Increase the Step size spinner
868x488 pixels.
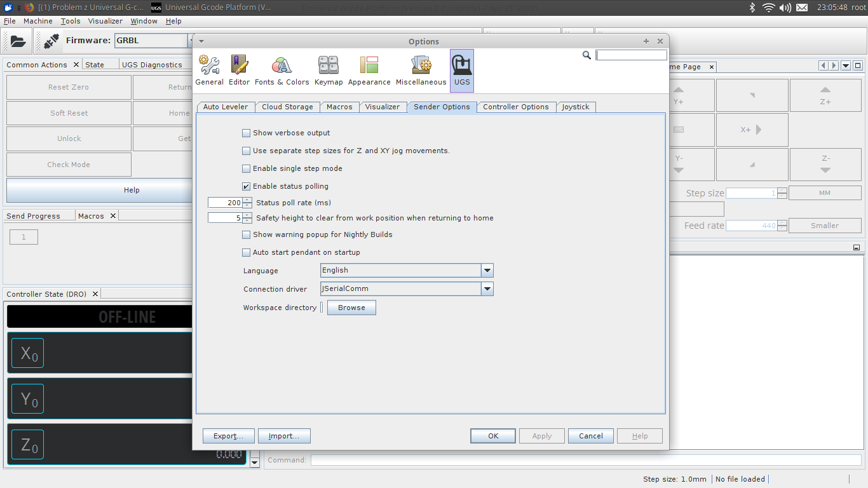(782, 191)
